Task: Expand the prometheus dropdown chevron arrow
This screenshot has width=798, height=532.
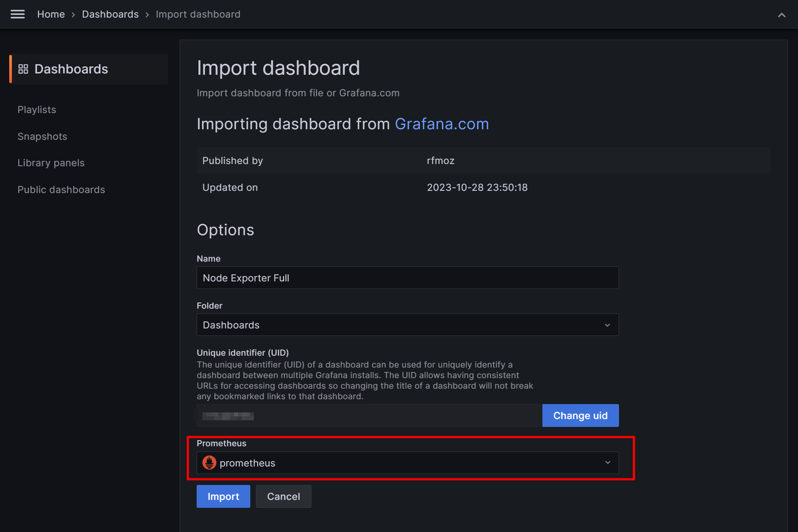Action: pyautogui.click(x=608, y=463)
